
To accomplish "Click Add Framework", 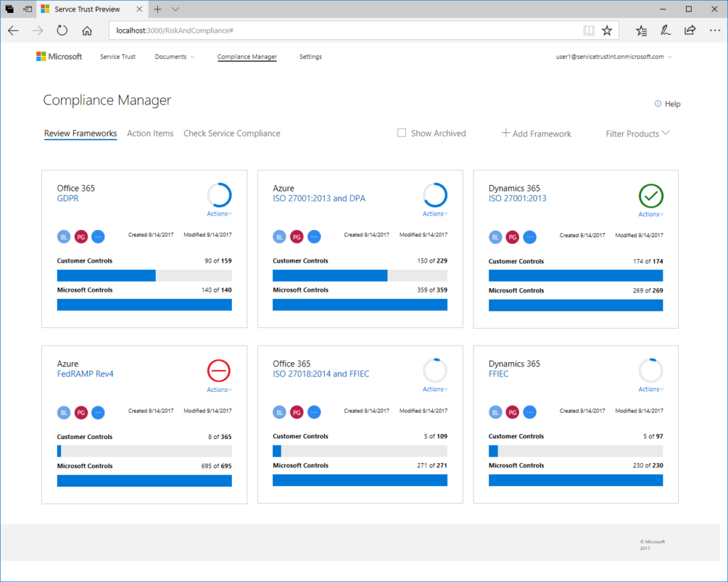I will [536, 133].
